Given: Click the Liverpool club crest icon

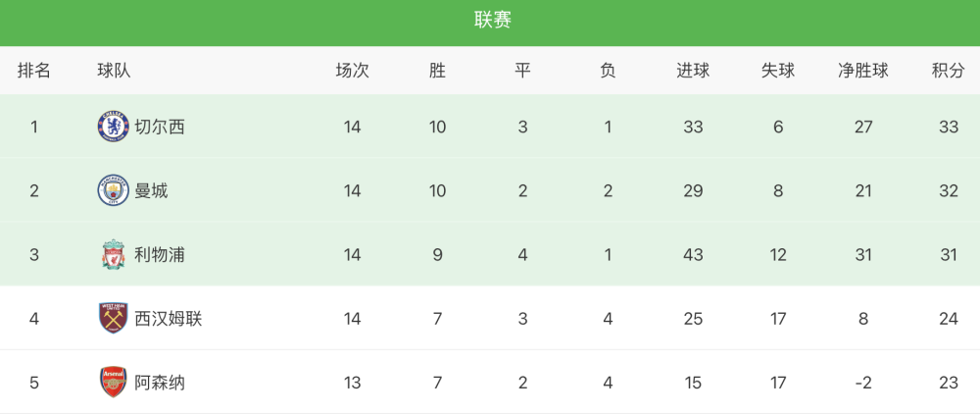Looking at the screenshot, I should (113, 254).
